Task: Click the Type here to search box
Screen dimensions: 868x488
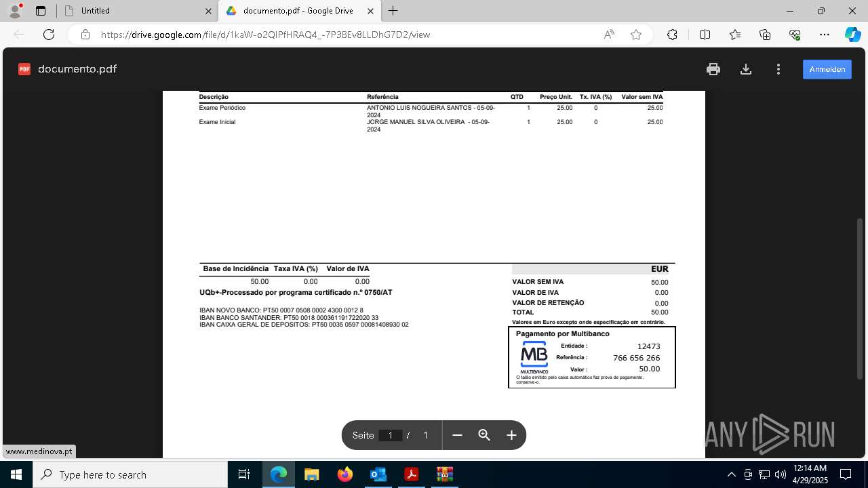Action: pyautogui.click(x=130, y=474)
